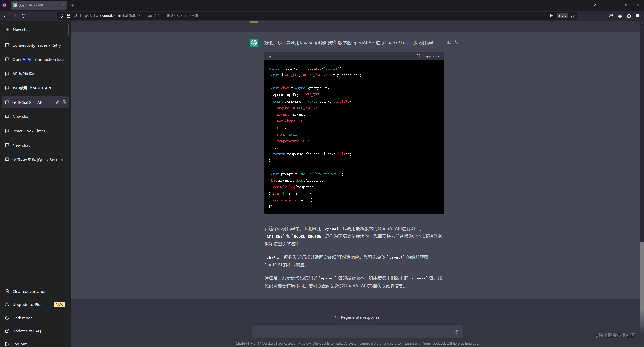The width and height of the screenshot is (644, 347).
Task: Open Firefox application hamburger menu
Action: point(638,16)
